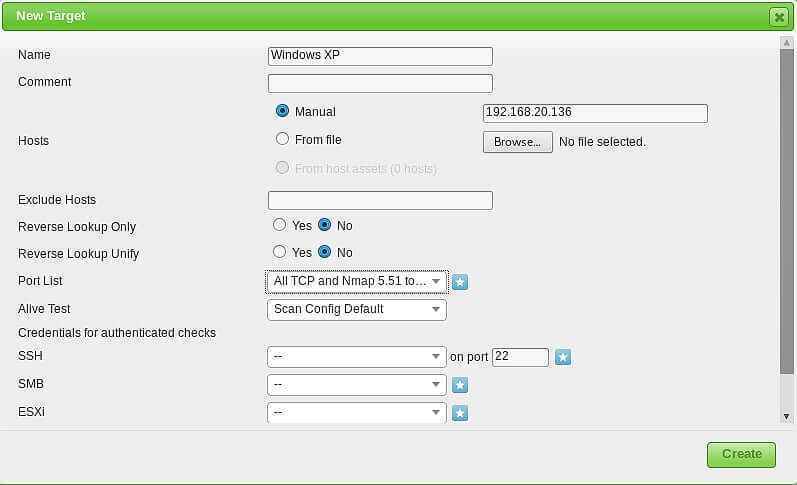Click the new SSH credential star icon

(x=563, y=357)
